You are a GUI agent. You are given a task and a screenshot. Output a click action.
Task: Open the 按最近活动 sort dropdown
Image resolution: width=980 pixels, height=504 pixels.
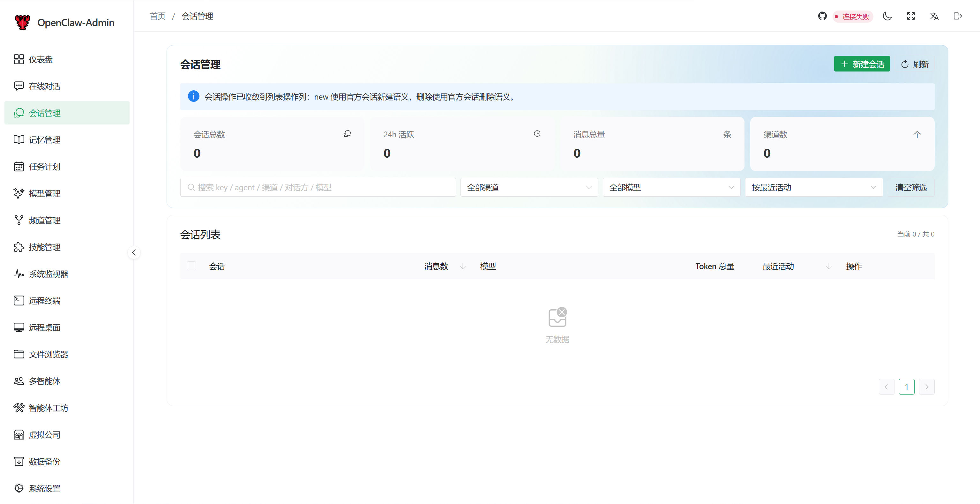pyautogui.click(x=813, y=187)
